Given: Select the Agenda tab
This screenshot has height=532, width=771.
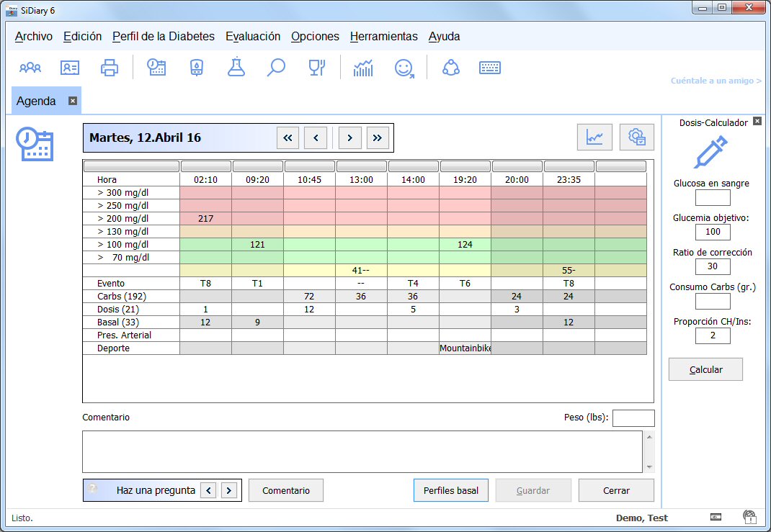Looking at the screenshot, I should click(36, 101).
